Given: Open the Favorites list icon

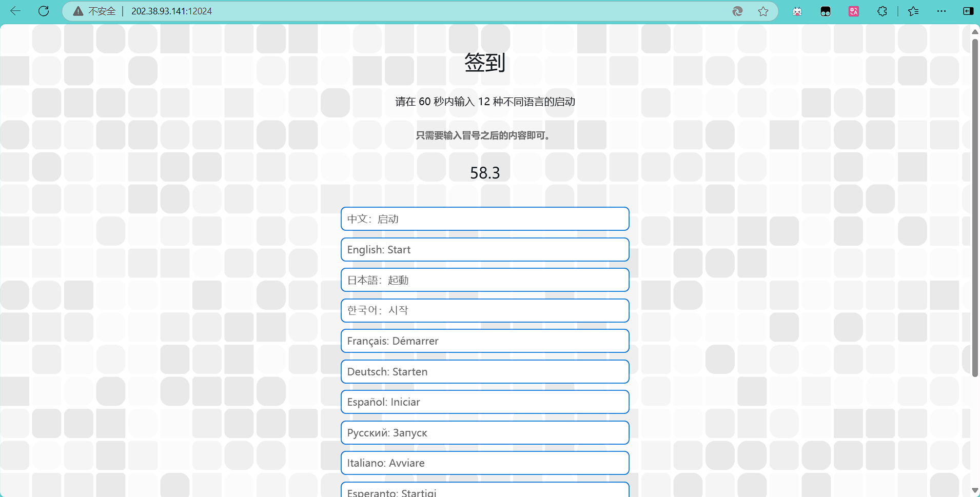Looking at the screenshot, I should pyautogui.click(x=913, y=11).
